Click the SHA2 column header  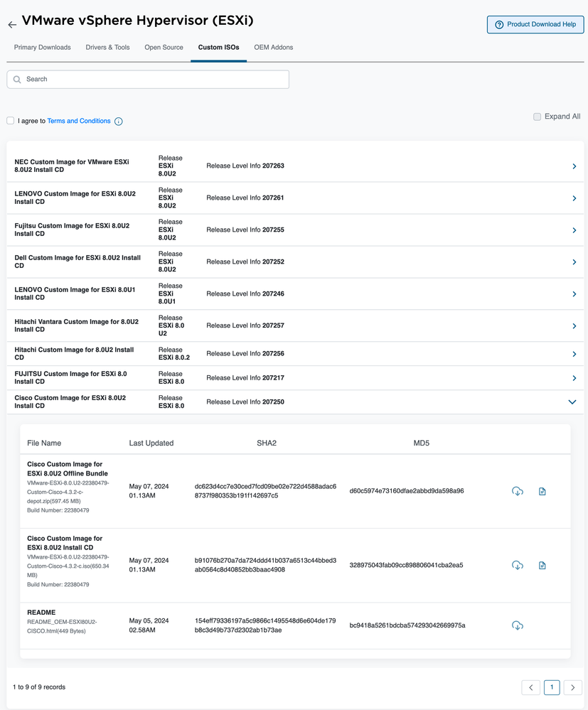click(267, 443)
